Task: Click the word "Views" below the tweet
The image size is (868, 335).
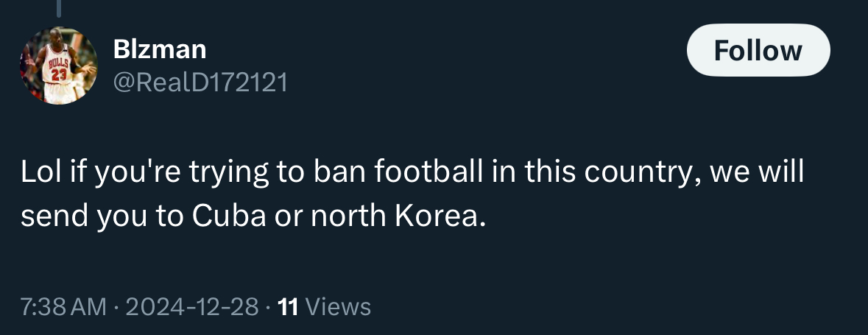Action: tap(337, 306)
